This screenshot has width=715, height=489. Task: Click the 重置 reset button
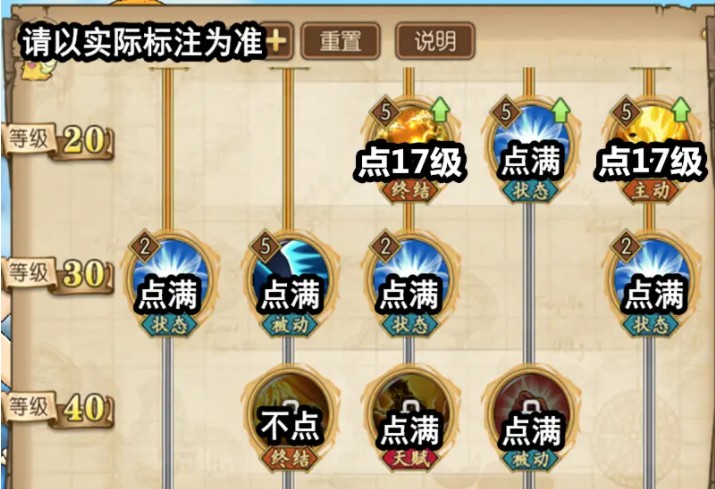pos(340,42)
